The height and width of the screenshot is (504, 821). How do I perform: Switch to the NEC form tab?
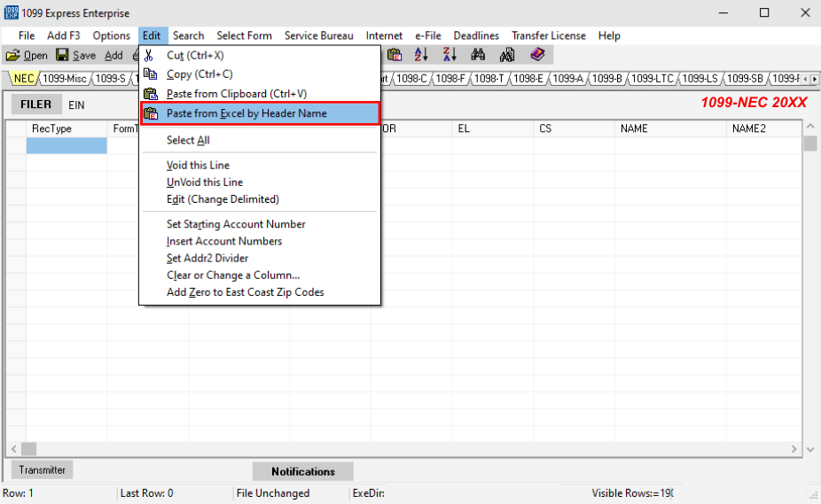[x=24, y=79]
